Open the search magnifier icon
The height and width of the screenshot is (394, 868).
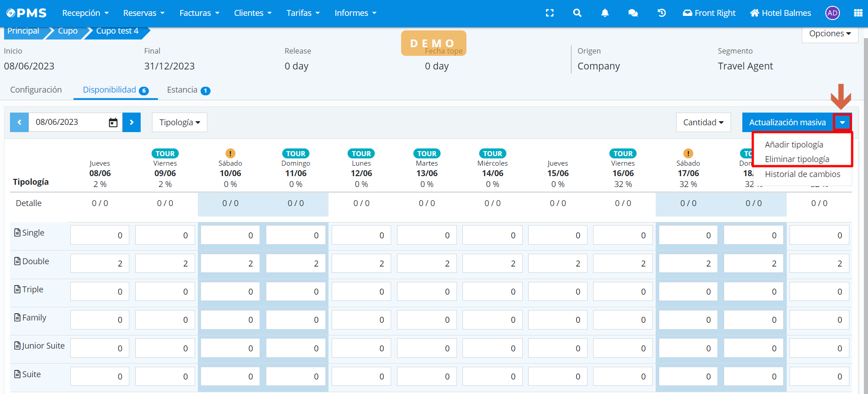point(577,13)
